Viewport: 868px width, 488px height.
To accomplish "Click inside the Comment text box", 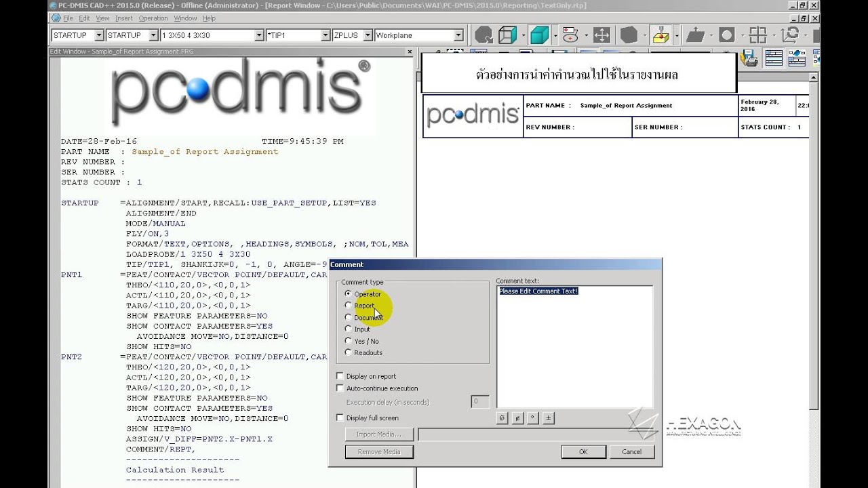I will point(574,346).
